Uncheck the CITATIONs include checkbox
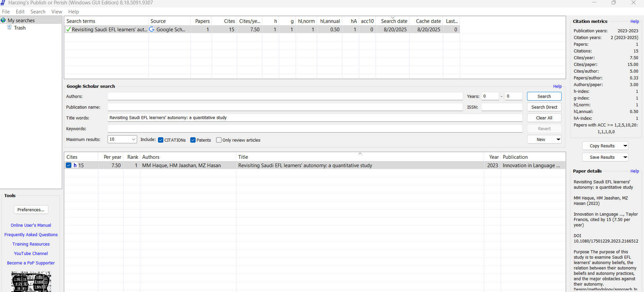Screen dimensions: 644x292 click(x=161, y=140)
